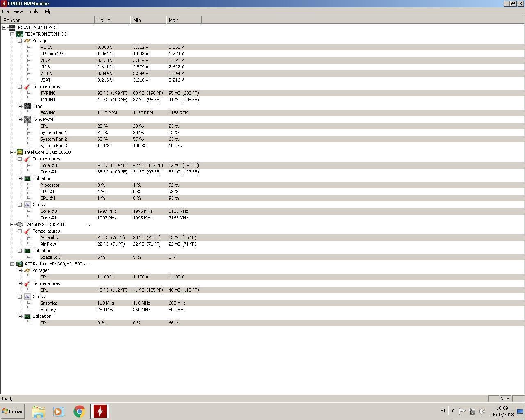Viewport: 525px width, 420px height.
Task: Collapse the JONATHANMINIPCX root node
Action: (x=5, y=27)
